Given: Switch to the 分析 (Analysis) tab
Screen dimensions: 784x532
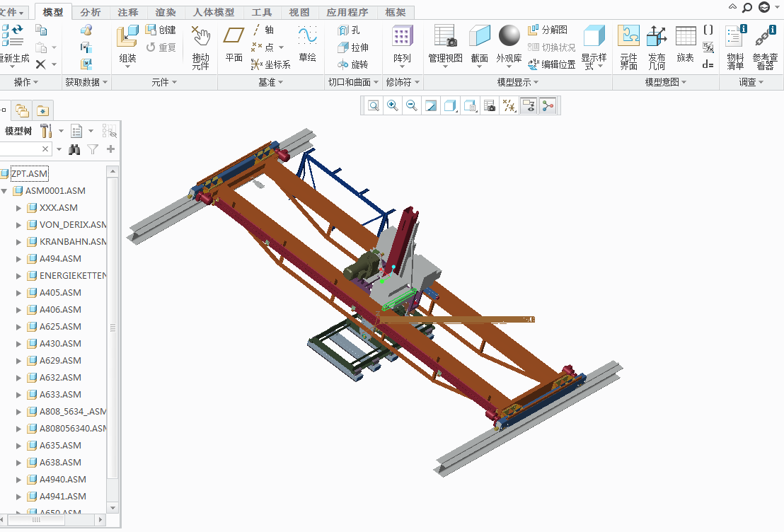Looking at the screenshot, I should pyautogui.click(x=91, y=12).
